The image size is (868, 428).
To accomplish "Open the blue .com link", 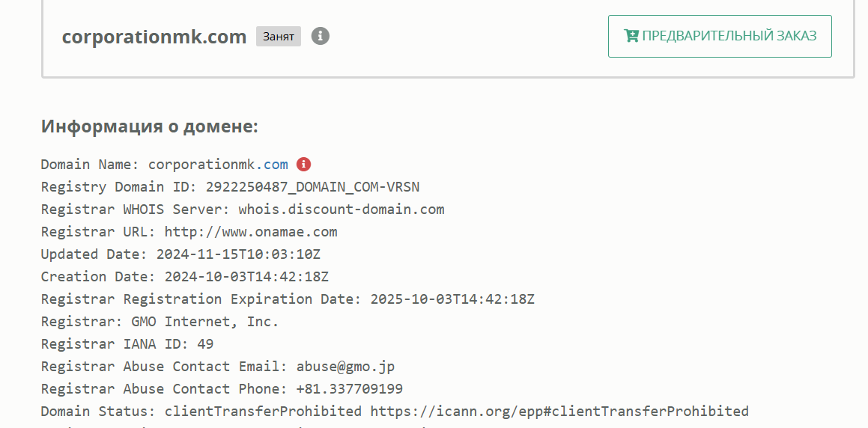I will [272, 164].
